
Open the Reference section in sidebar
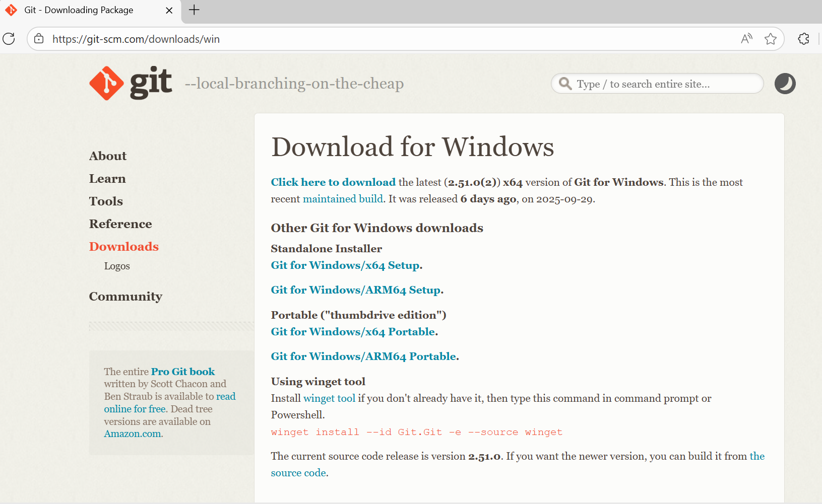(x=120, y=224)
